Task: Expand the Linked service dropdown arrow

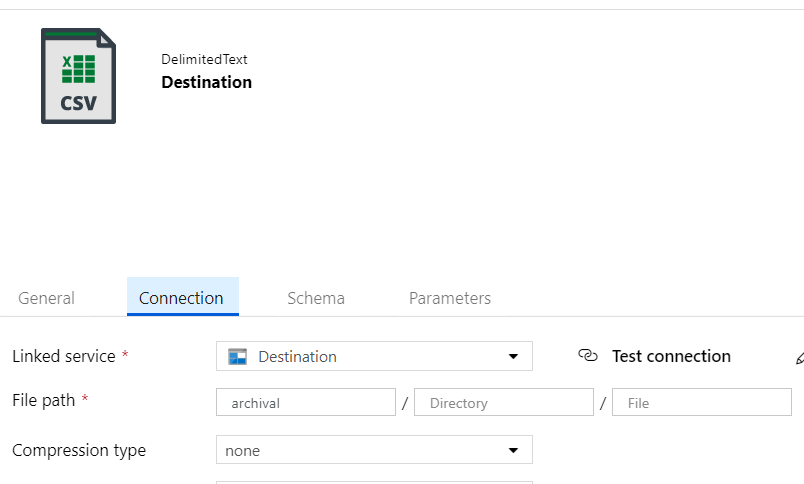Action: (513, 356)
